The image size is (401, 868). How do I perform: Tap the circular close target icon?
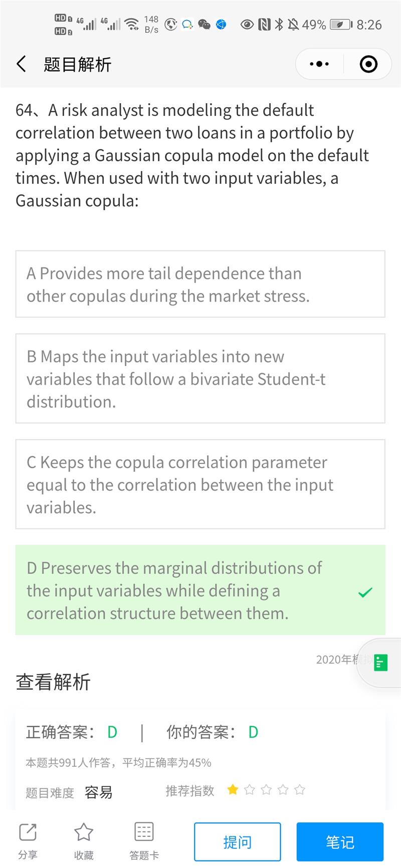(x=368, y=64)
